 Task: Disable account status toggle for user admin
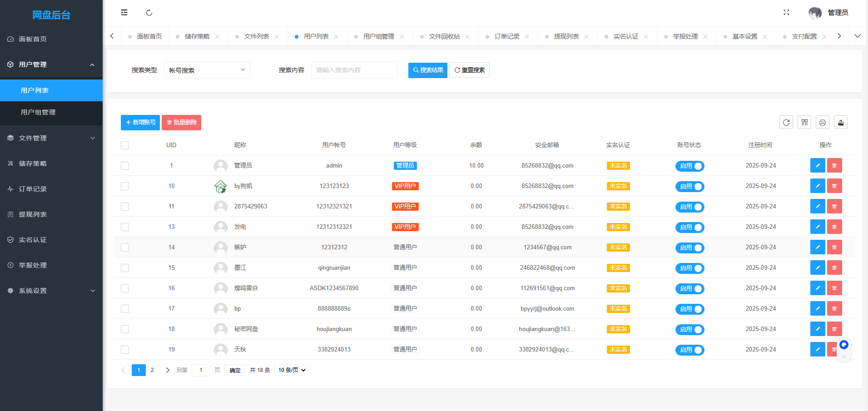tap(689, 166)
